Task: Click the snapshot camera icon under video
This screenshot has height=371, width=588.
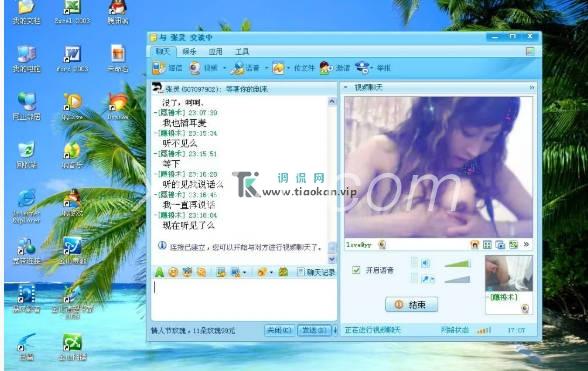Action: 500,245
